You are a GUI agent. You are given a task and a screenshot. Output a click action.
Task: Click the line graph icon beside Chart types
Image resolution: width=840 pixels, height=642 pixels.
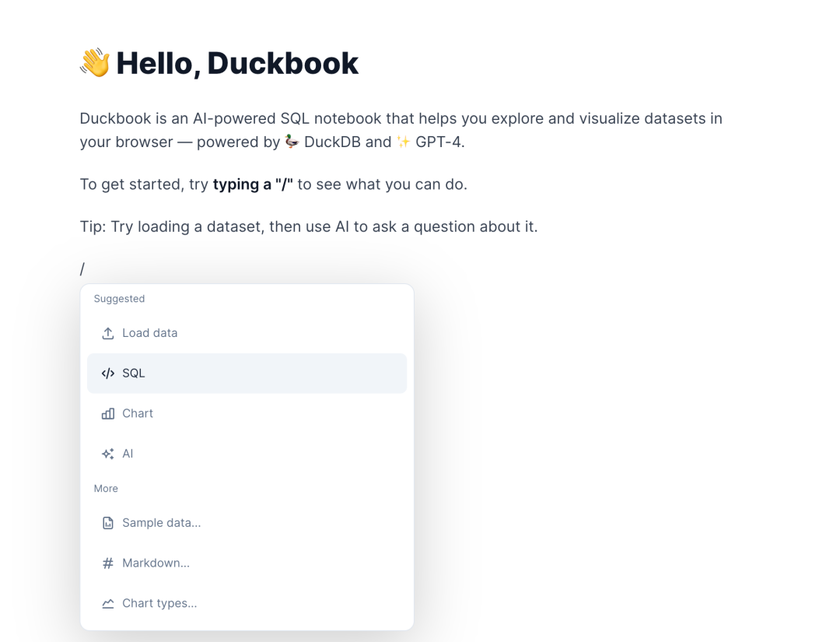(x=108, y=604)
